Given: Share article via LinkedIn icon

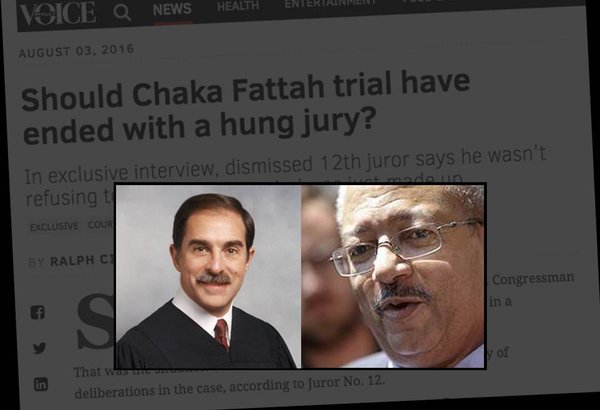Looking at the screenshot, I should [x=41, y=384].
